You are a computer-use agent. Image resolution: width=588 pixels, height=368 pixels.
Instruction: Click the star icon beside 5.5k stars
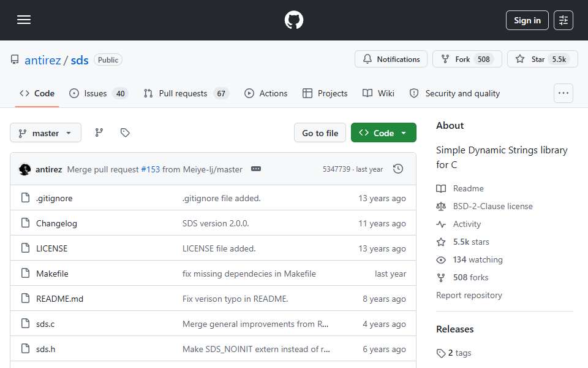(x=441, y=242)
